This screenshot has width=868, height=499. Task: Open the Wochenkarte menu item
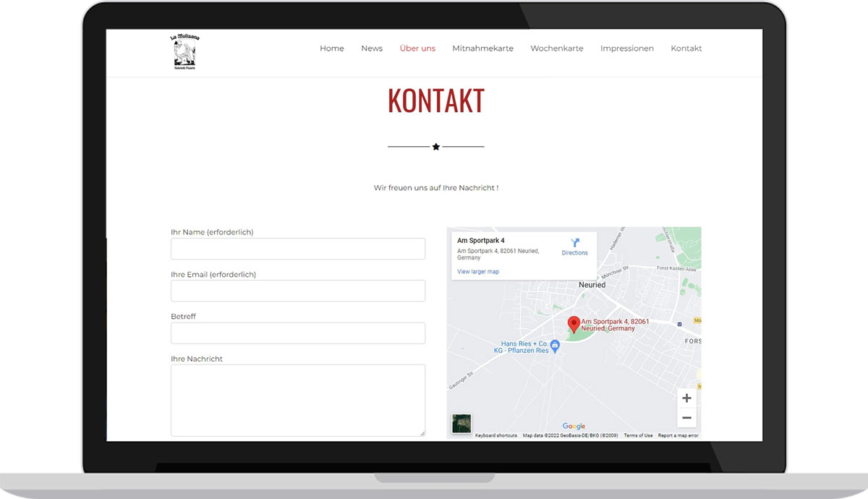point(556,48)
